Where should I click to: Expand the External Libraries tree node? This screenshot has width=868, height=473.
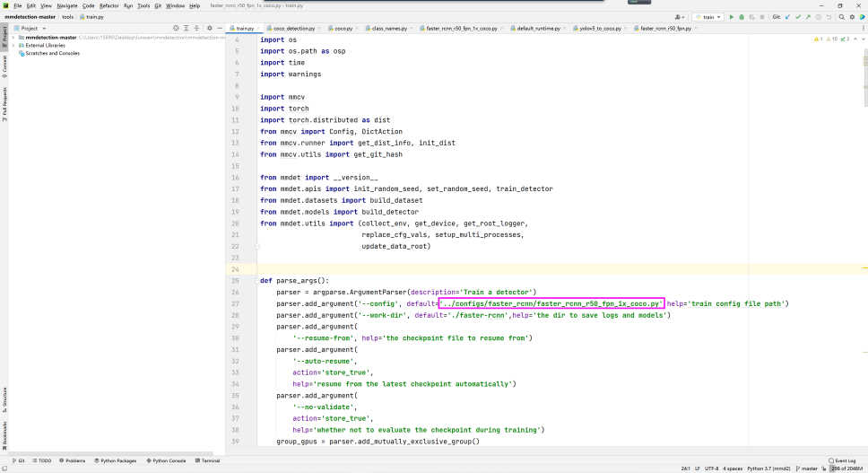(13, 46)
